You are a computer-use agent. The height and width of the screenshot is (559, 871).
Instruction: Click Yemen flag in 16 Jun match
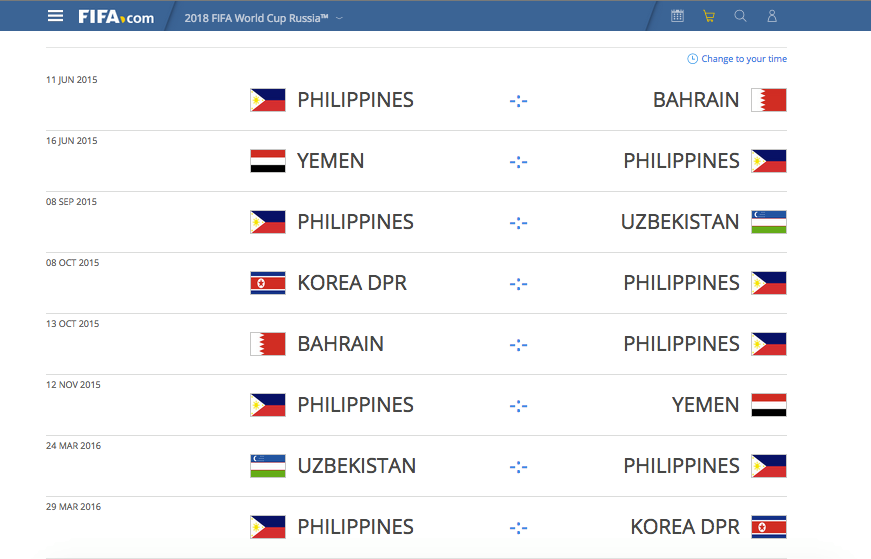pyautogui.click(x=268, y=161)
